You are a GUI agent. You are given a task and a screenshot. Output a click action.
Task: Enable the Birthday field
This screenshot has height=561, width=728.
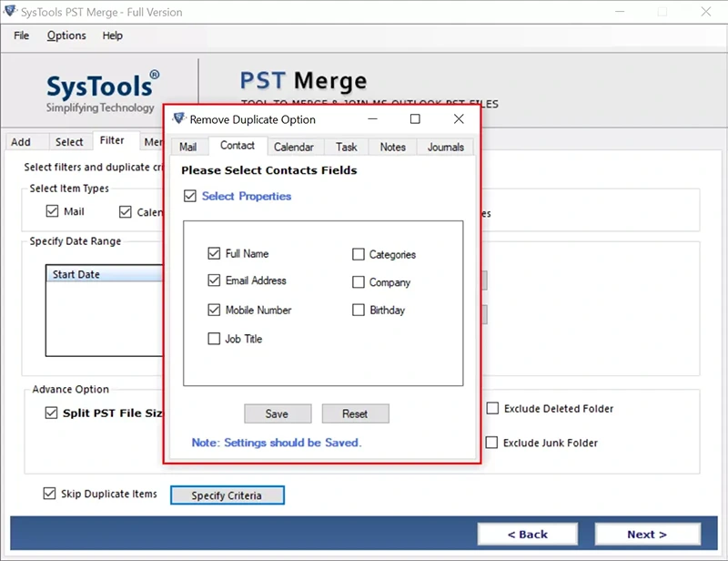[x=358, y=310]
